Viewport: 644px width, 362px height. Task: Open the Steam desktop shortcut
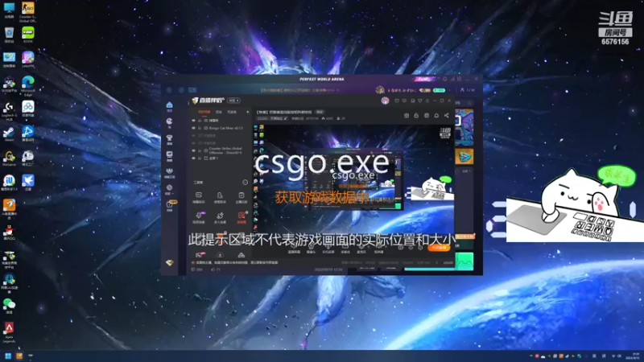(x=9, y=132)
